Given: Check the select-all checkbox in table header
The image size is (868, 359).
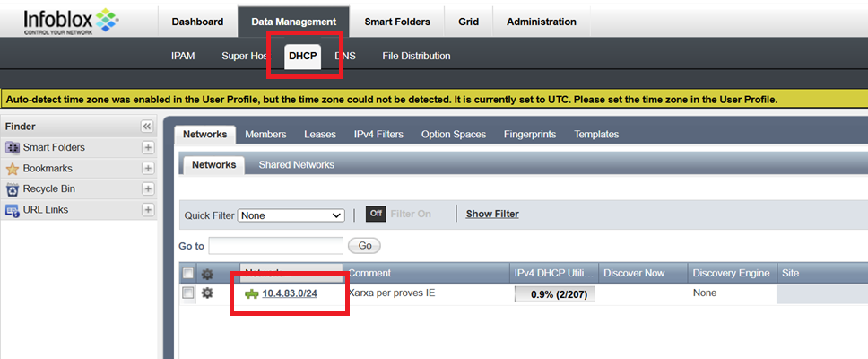Looking at the screenshot, I should coord(188,274).
